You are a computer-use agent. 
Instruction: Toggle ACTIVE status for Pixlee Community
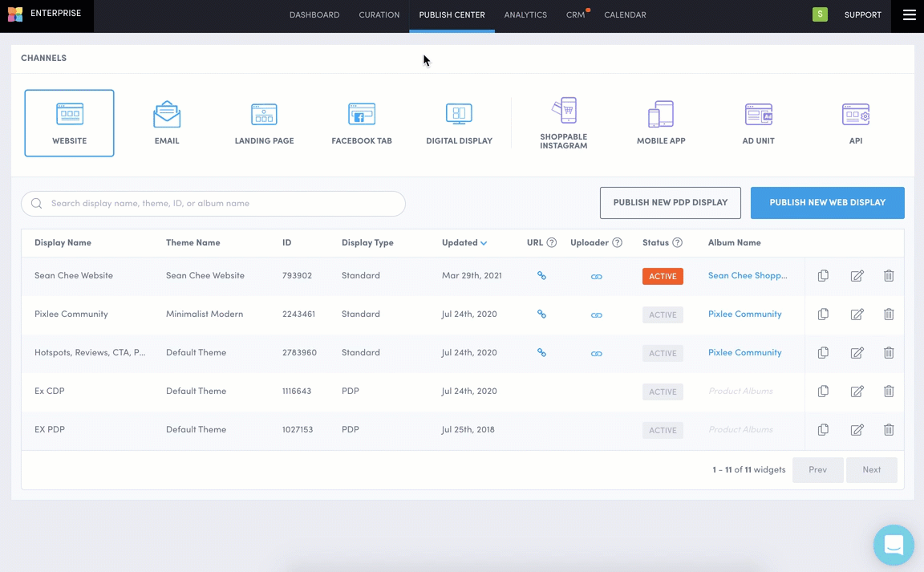pyautogui.click(x=663, y=314)
